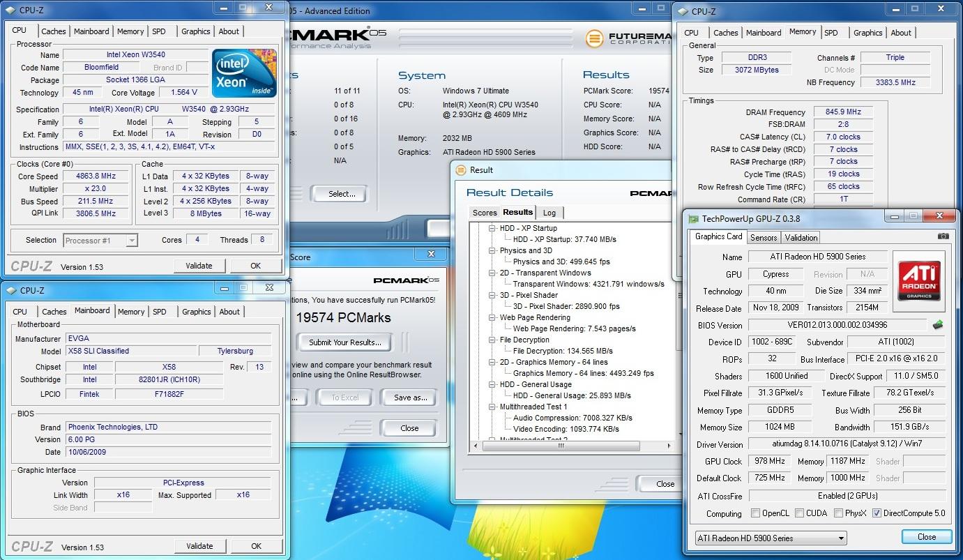Click the GPU Name field in GPU-Z
963x560 pixels.
click(818, 257)
